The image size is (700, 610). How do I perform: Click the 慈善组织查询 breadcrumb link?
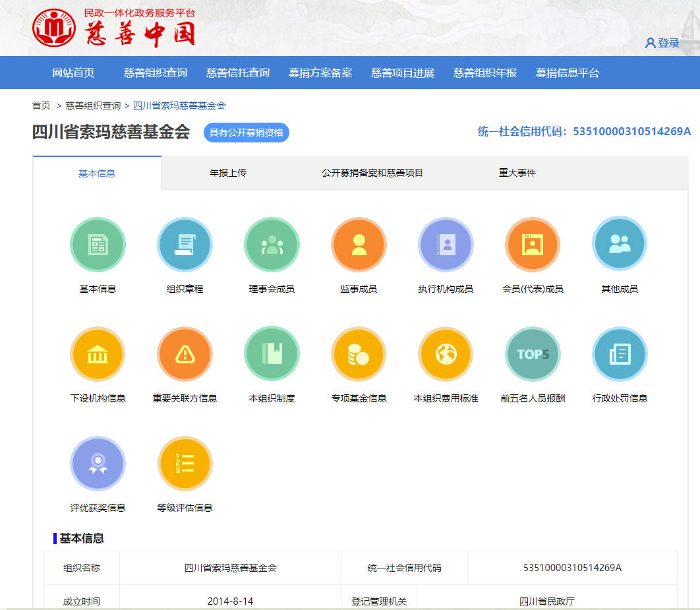point(94,106)
